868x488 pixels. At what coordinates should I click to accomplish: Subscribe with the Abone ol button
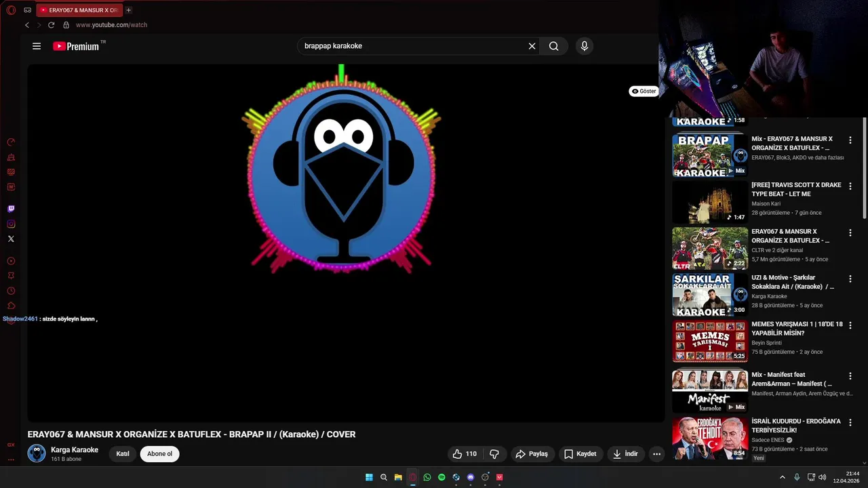160,454
